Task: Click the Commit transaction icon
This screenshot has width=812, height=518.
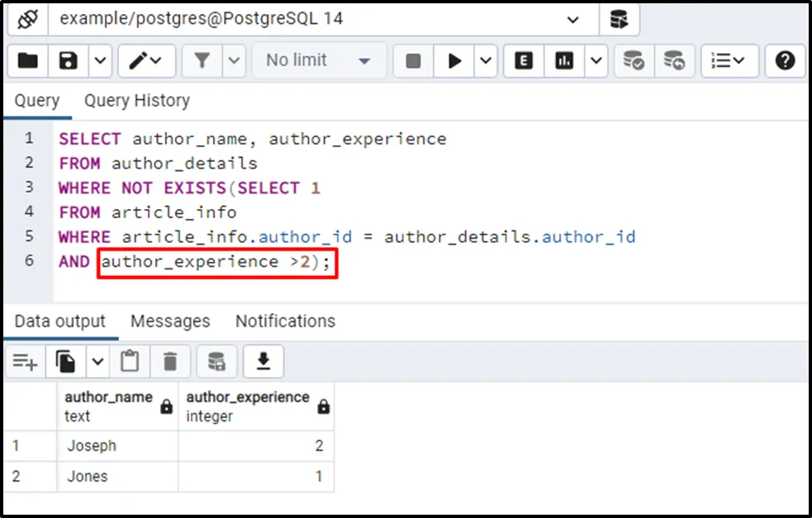Action: [x=634, y=60]
